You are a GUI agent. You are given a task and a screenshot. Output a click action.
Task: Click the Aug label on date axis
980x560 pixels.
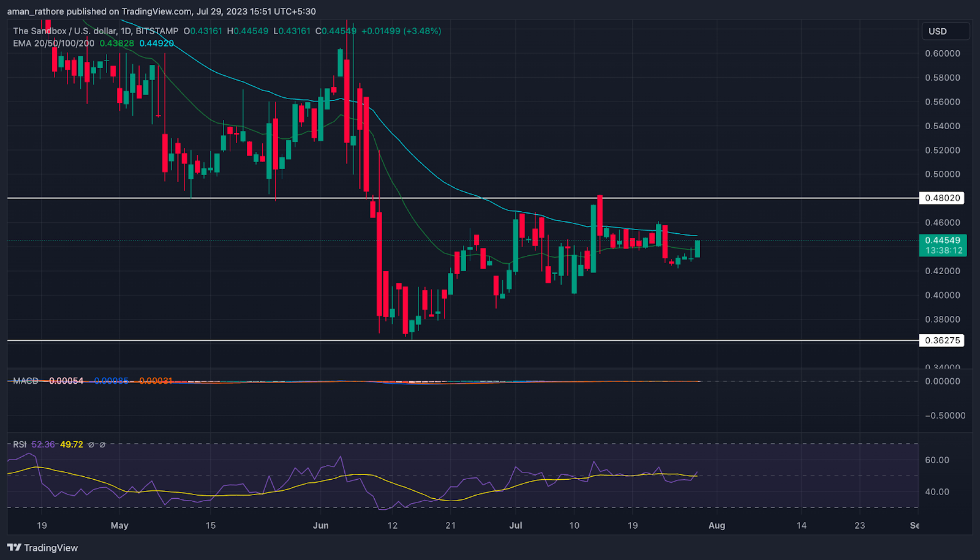tap(717, 526)
